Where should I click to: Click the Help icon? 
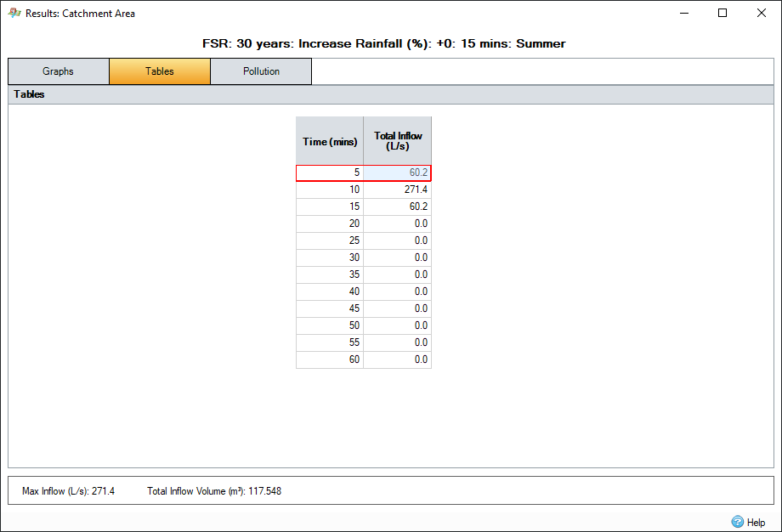click(737, 522)
